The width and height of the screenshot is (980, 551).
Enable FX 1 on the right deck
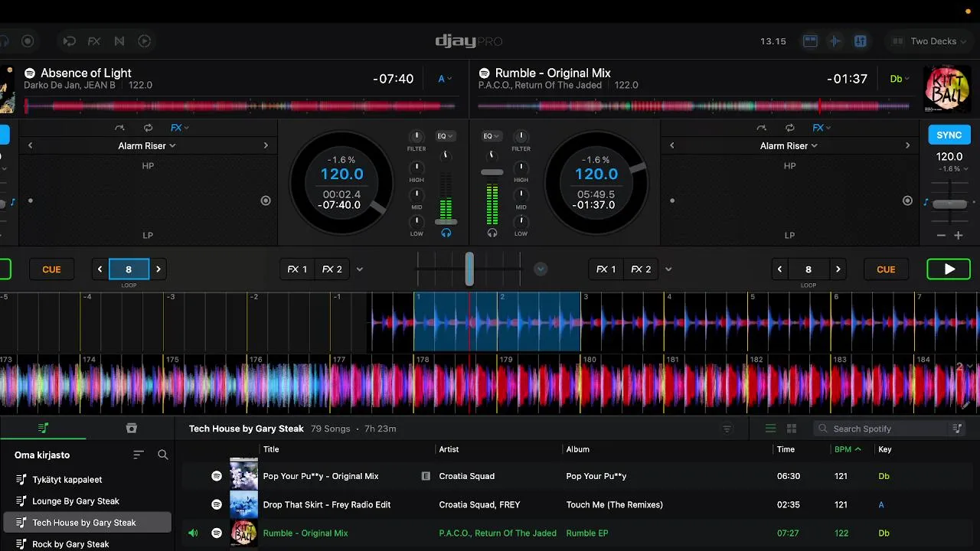pyautogui.click(x=606, y=269)
